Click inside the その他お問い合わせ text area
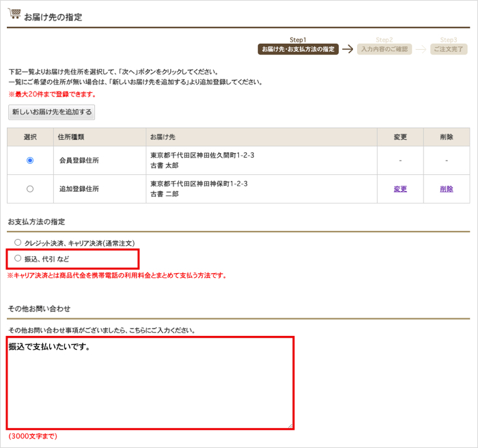 (x=150, y=383)
